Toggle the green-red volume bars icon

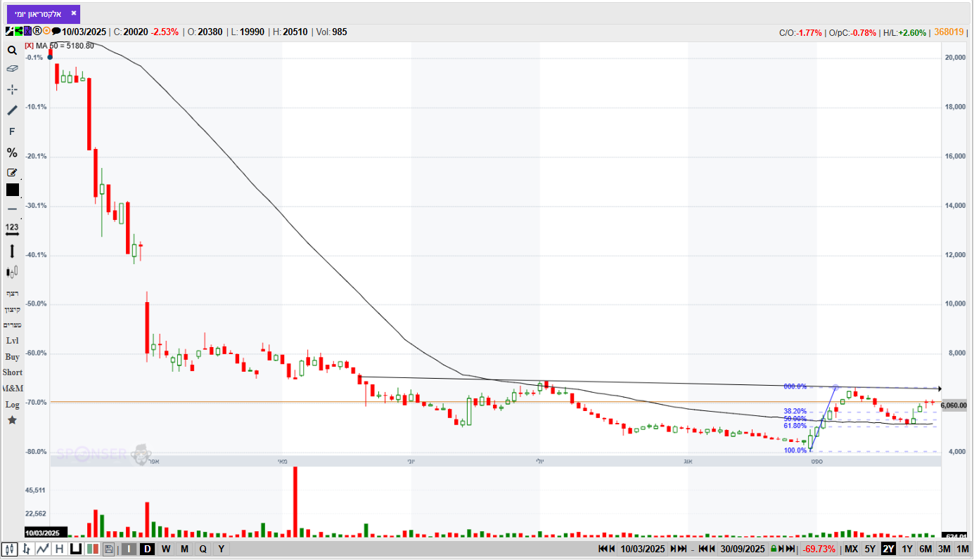point(92,549)
